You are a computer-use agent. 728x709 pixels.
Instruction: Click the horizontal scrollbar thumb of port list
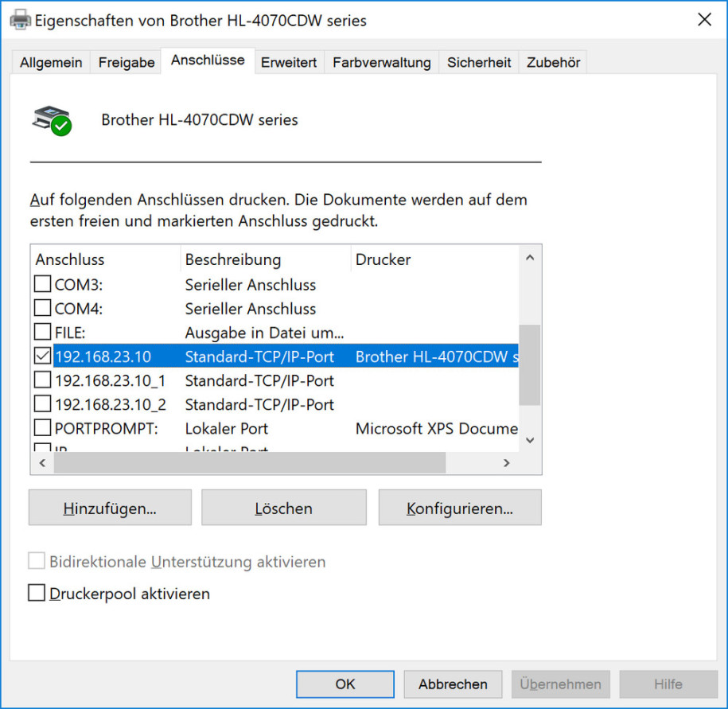(x=250, y=463)
